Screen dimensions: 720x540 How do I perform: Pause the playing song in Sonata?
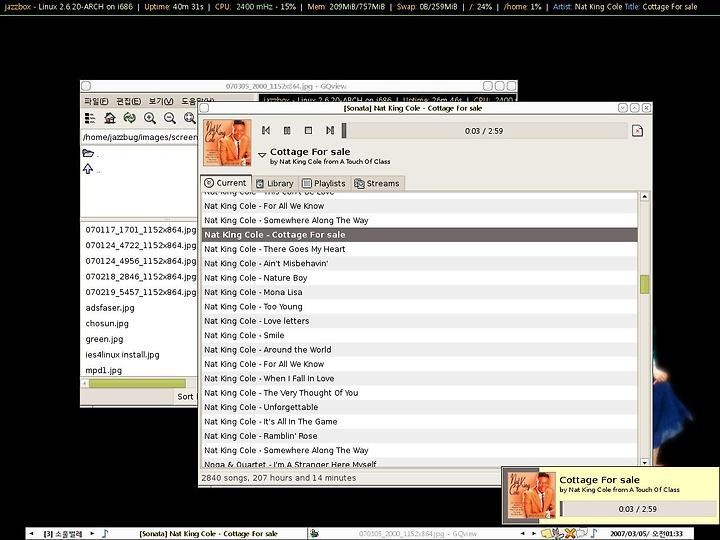[287, 130]
